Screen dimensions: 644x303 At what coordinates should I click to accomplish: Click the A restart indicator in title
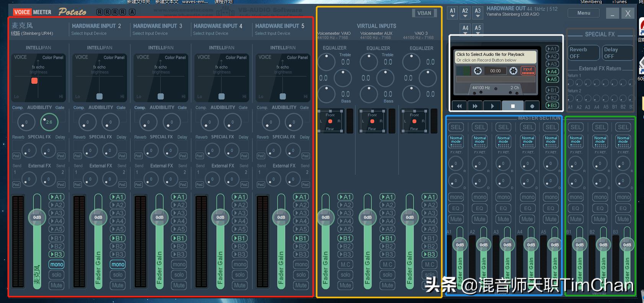pos(132,12)
